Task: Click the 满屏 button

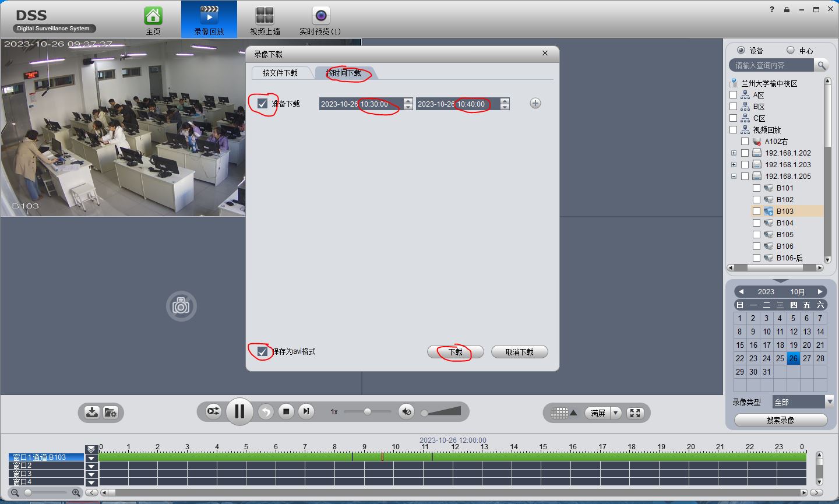Action: coord(598,413)
